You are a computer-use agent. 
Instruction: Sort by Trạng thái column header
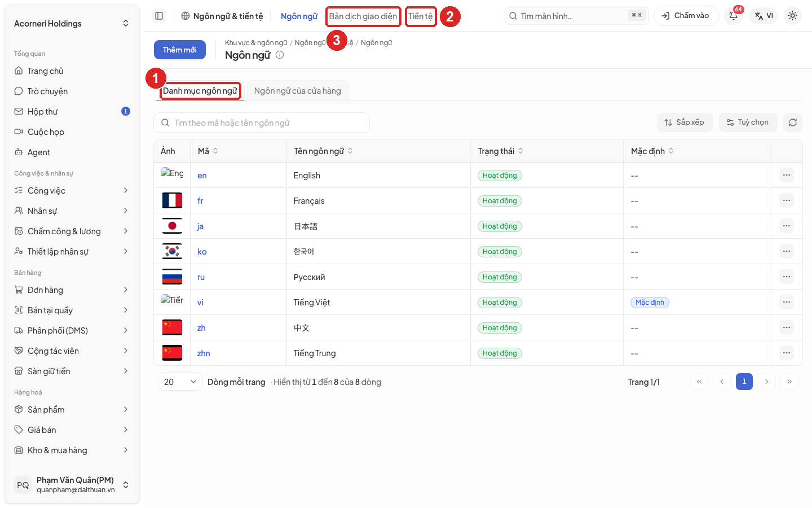pyautogui.click(x=501, y=151)
